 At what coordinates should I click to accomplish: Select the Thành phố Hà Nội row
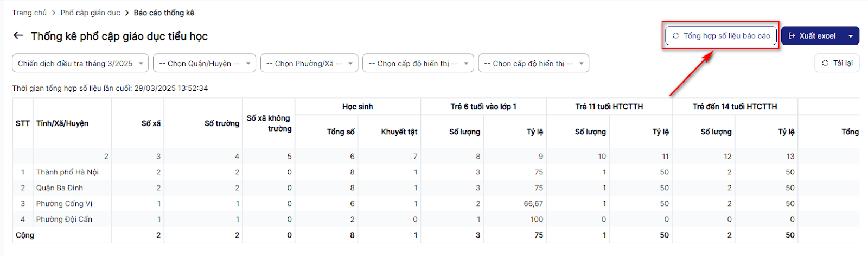(x=67, y=172)
